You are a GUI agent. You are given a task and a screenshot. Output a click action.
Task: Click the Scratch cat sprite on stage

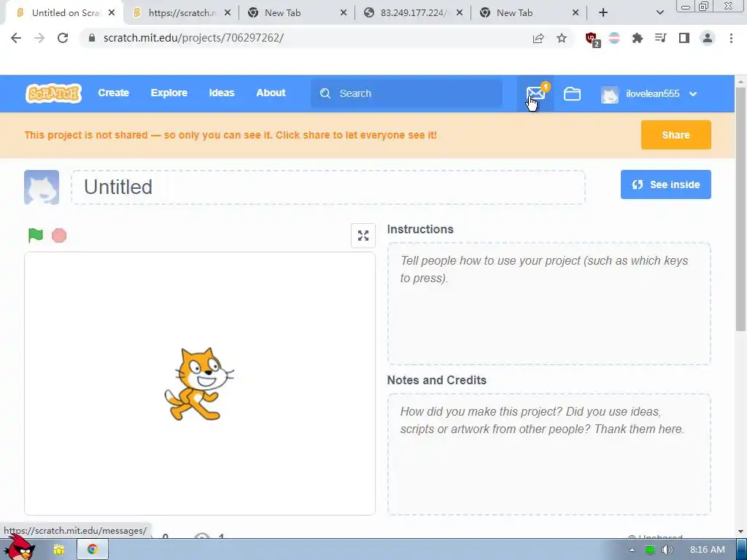coord(199,384)
